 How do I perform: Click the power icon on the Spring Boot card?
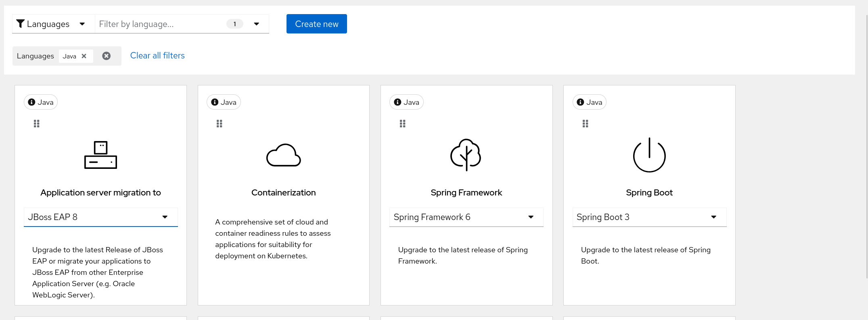pyautogui.click(x=649, y=155)
